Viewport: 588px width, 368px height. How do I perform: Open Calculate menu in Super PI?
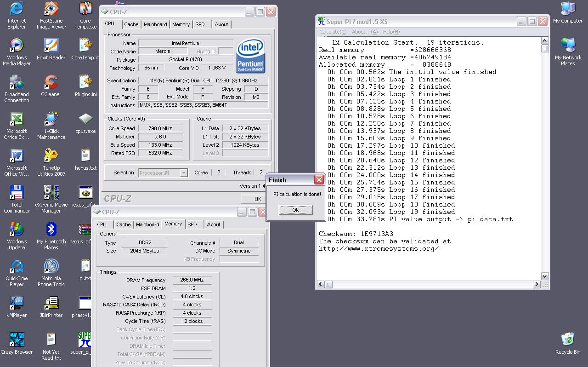pyautogui.click(x=333, y=32)
